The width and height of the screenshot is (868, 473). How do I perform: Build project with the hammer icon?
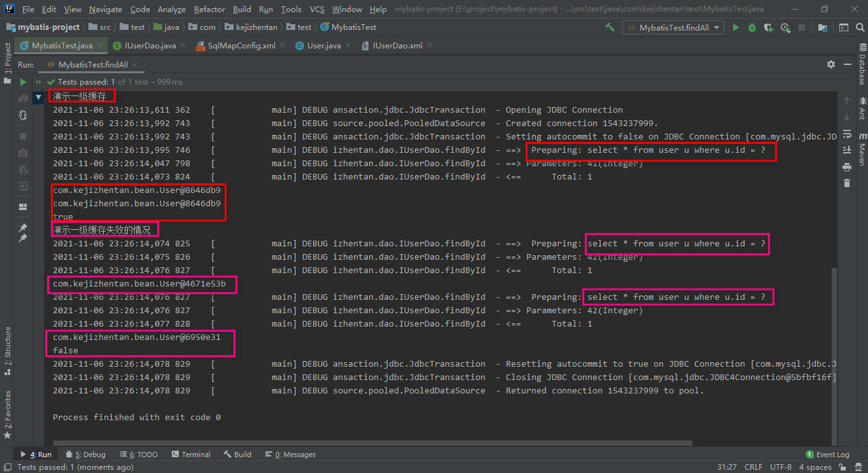coord(610,27)
